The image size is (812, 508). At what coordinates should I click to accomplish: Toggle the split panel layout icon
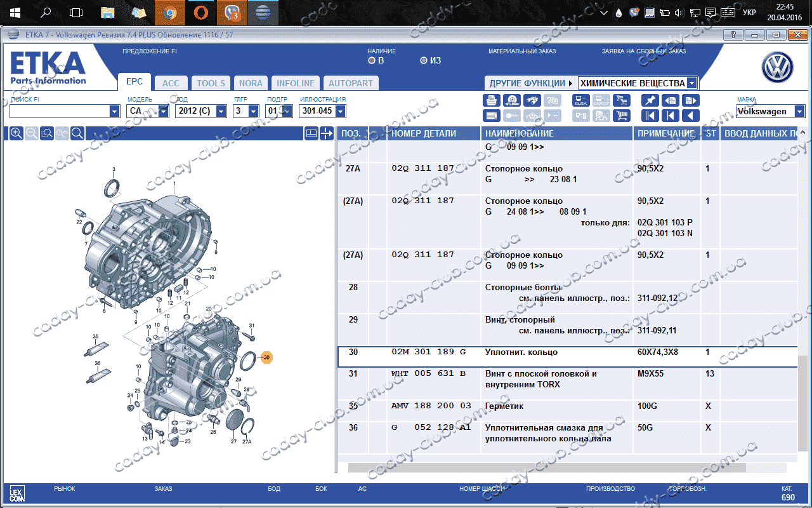pyautogui.click(x=311, y=133)
